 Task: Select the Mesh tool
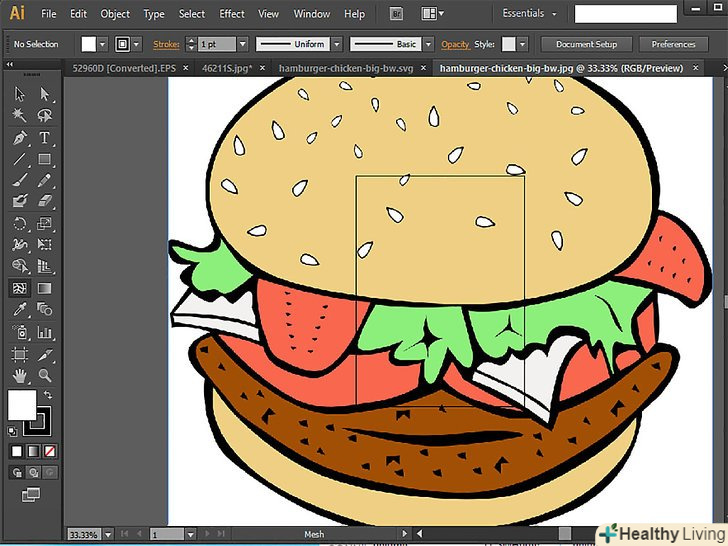19,288
